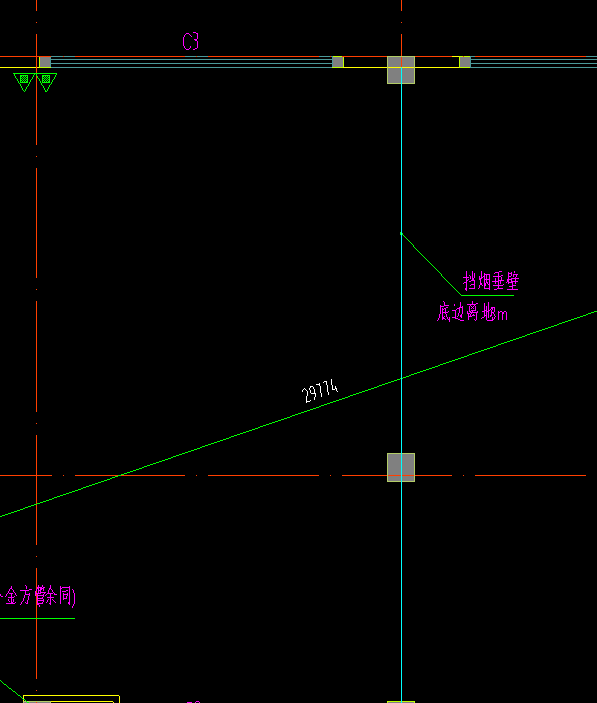Pick the small gray column at top-left axis
Viewport: 597px width, 703px height.
coord(45,62)
